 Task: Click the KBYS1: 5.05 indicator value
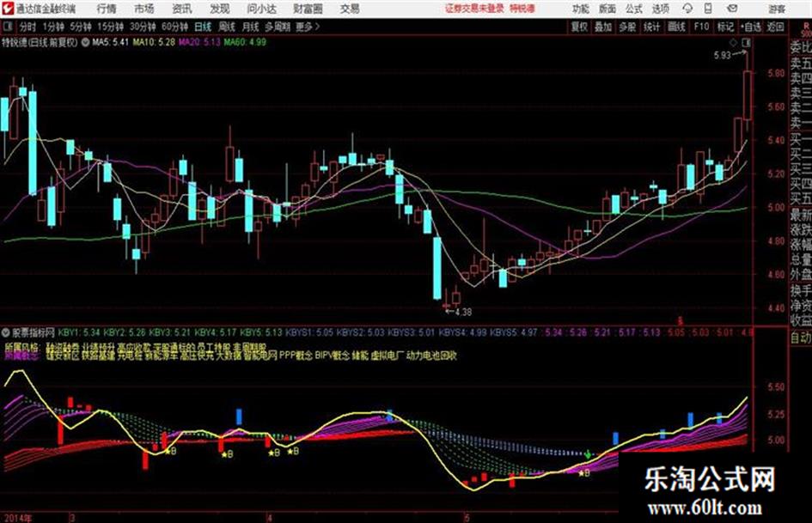coord(309,332)
